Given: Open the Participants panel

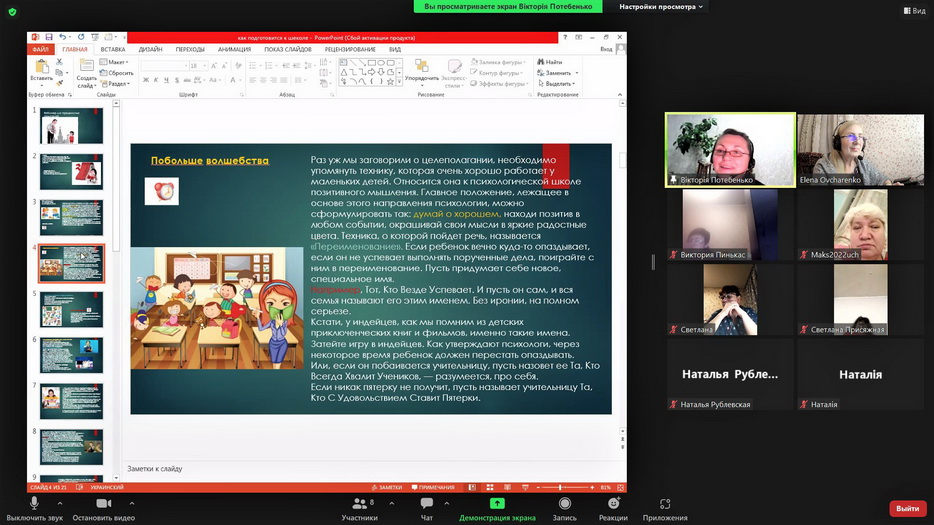Looking at the screenshot, I should point(359,504).
